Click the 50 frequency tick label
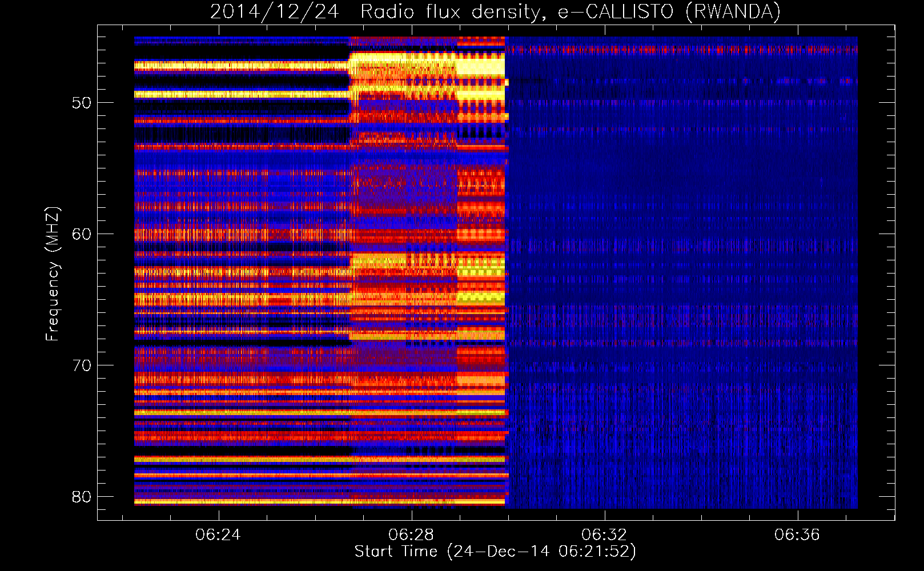This screenshot has width=924, height=571. [82, 103]
